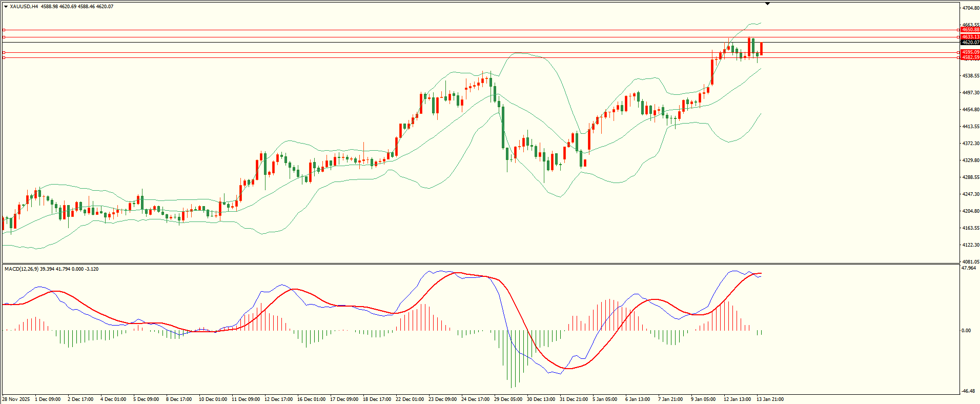Click the 13 Jan 21:00 time label
Image resolution: width=980 pixels, height=404 pixels.
tap(770, 399)
